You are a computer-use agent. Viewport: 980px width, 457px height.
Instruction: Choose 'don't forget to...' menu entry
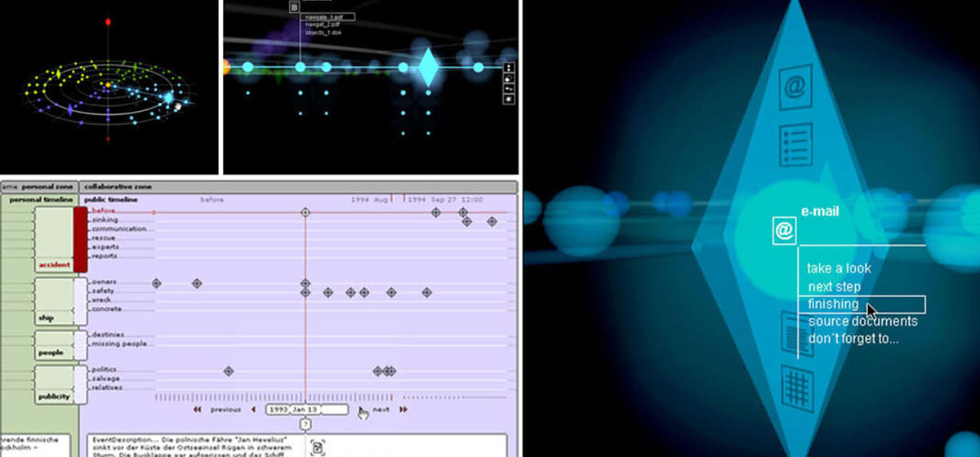tap(853, 338)
